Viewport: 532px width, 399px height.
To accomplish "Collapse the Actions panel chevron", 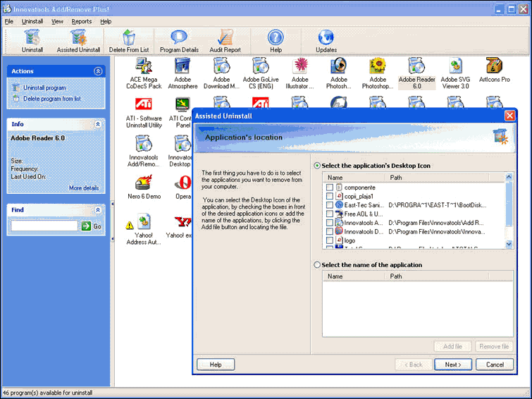I will pos(98,71).
